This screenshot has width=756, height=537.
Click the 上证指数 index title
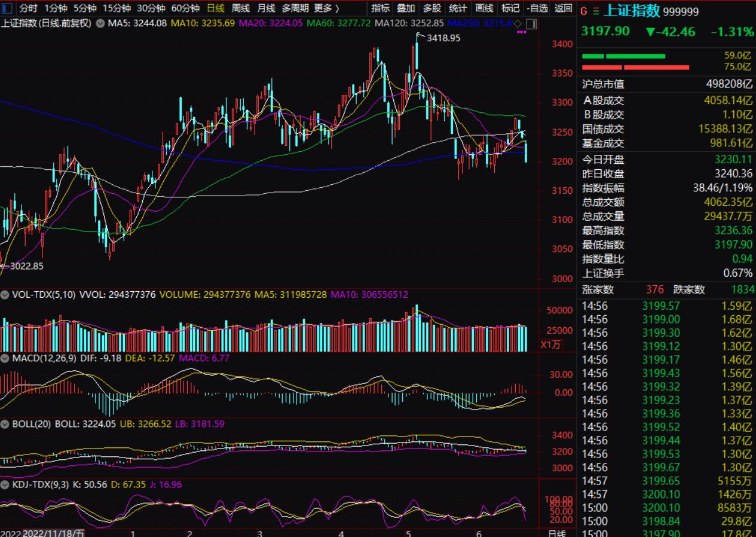tap(632, 11)
